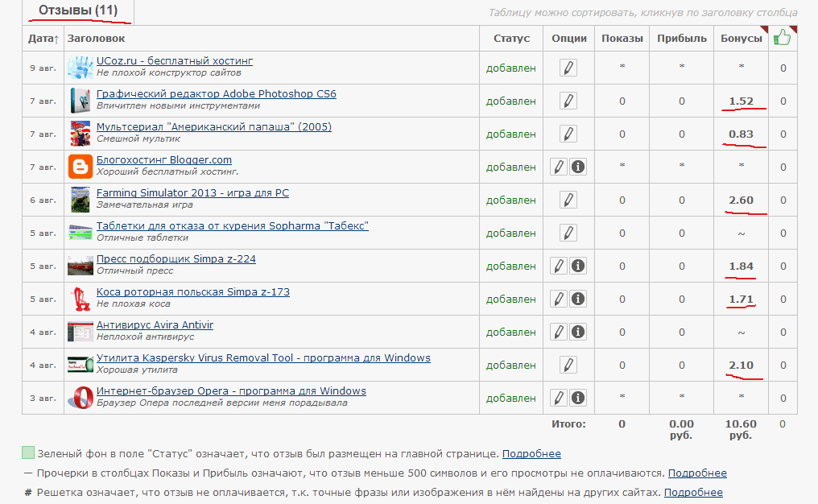The height and width of the screenshot is (504, 818).
Task: Open Farming Simulator 2013 review link
Action: click(192, 193)
